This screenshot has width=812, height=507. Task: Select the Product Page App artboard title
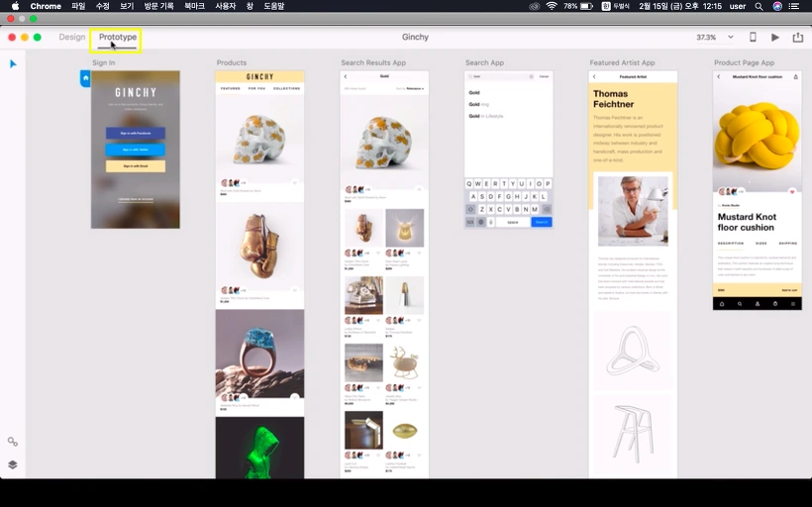click(744, 62)
